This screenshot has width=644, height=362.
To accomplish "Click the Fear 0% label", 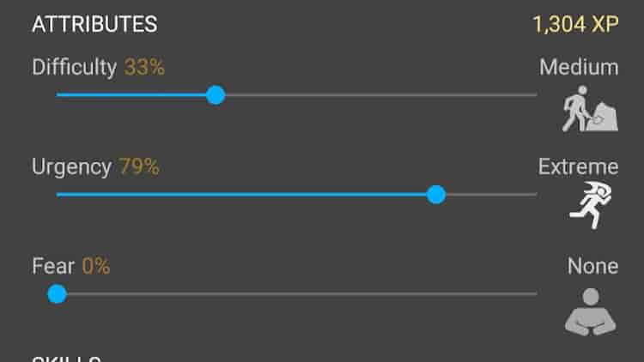I will pyautogui.click(x=70, y=266).
